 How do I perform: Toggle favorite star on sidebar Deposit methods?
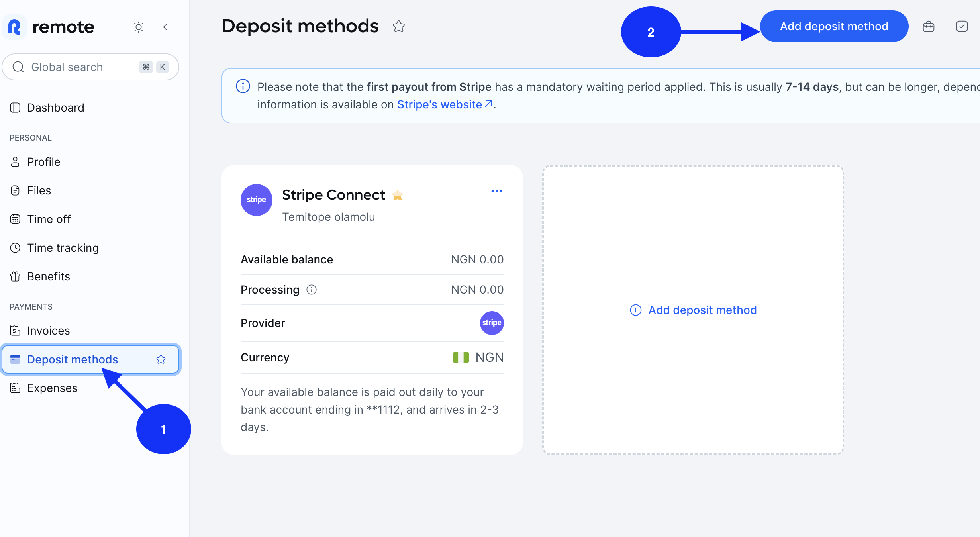point(161,359)
